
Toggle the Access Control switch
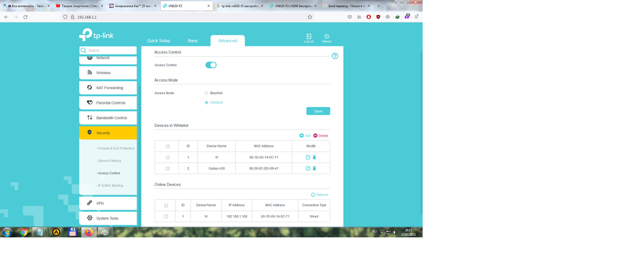point(211,65)
